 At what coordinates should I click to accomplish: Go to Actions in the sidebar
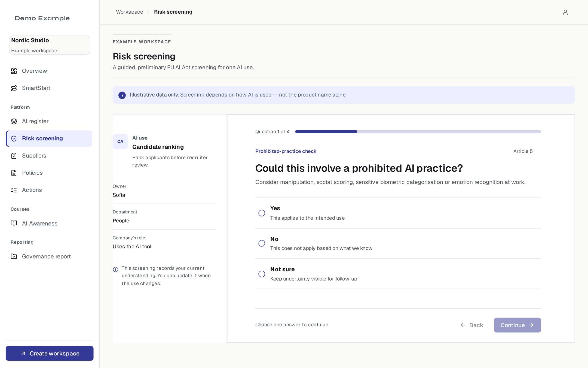[x=49, y=190]
